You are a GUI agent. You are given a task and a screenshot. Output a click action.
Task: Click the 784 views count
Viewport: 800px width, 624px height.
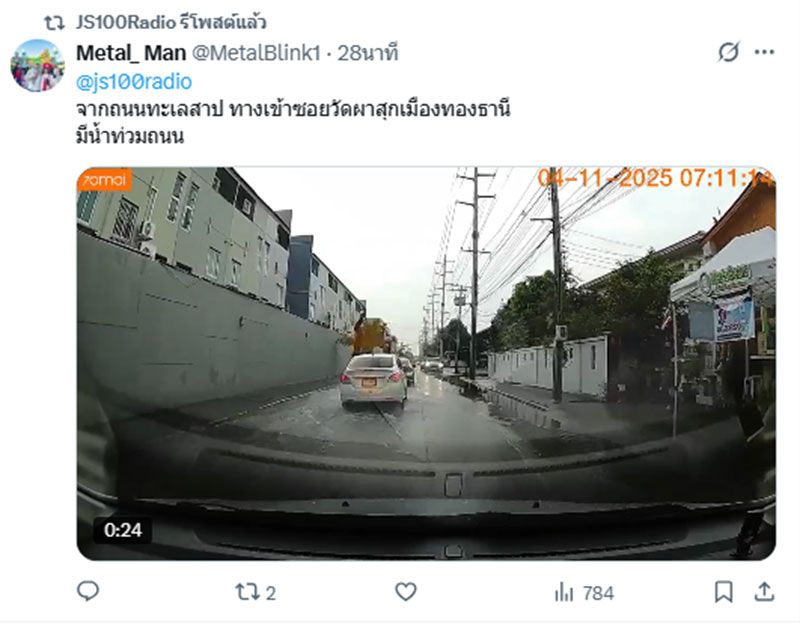tap(598, 593)
